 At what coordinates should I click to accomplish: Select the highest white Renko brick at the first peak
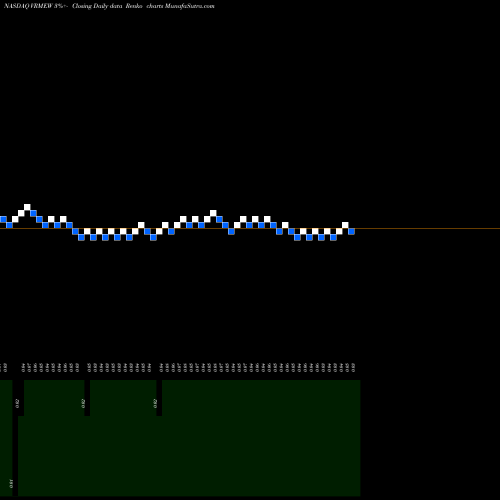pyautogui.click(x=27, y=207)
